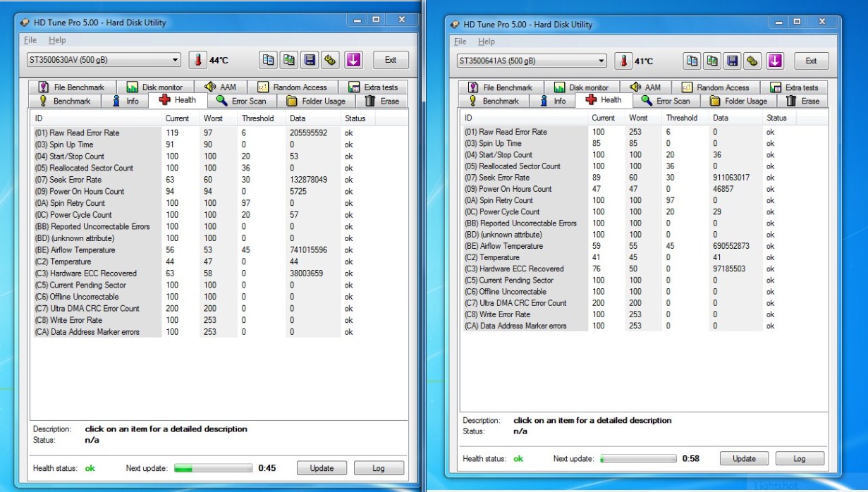Copy screenshot to clipboard in ST3500630AV window
This screenshot has height=492, width=868.
pyautogui.click(x=288, y=60)
